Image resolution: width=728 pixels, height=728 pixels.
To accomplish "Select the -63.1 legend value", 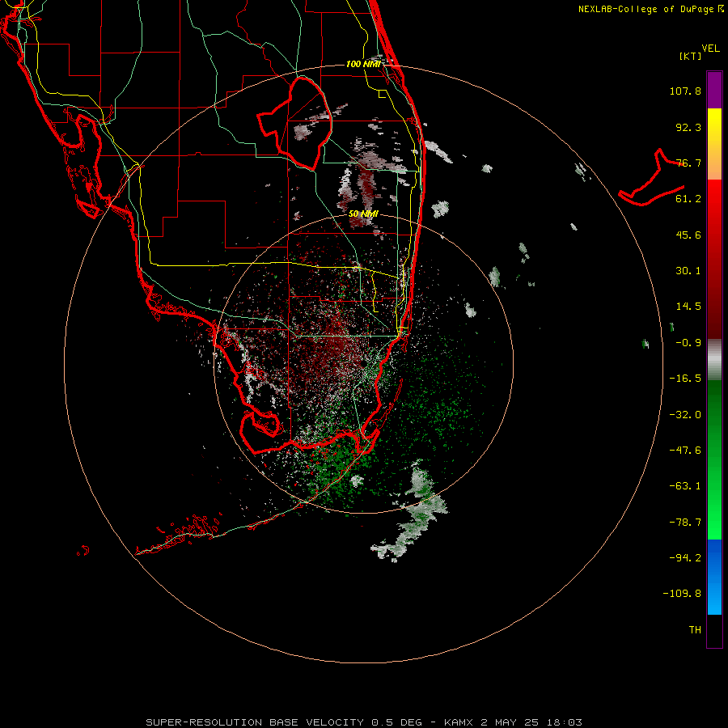I will coord(685,486).
